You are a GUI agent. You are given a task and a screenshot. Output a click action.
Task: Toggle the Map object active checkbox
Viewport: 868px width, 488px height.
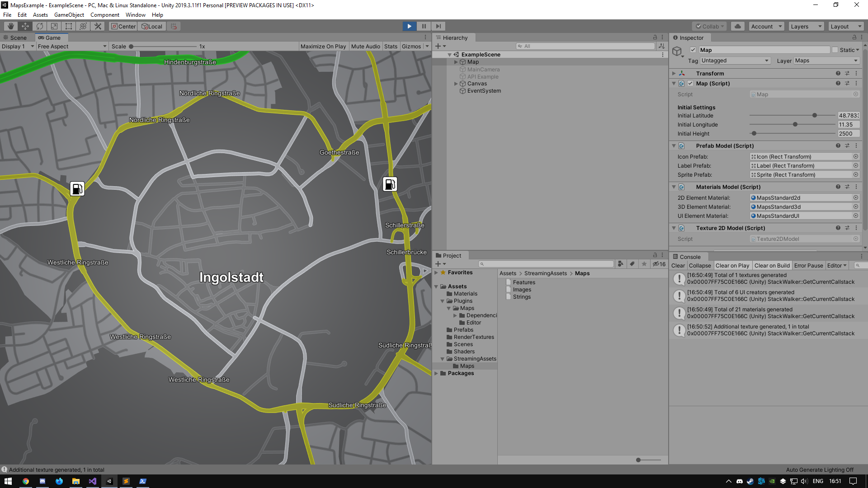693,50
